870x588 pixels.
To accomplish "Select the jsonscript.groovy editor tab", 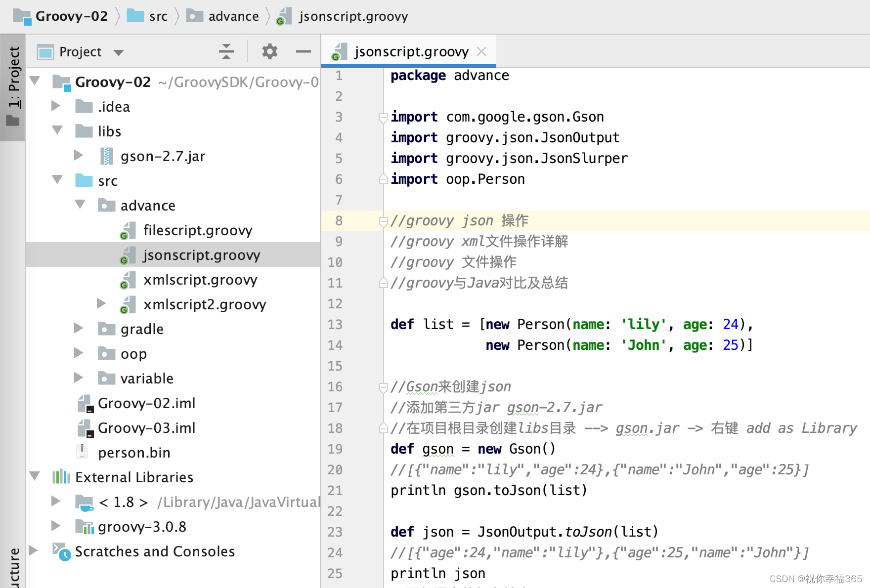I will [x=410, y=51].
